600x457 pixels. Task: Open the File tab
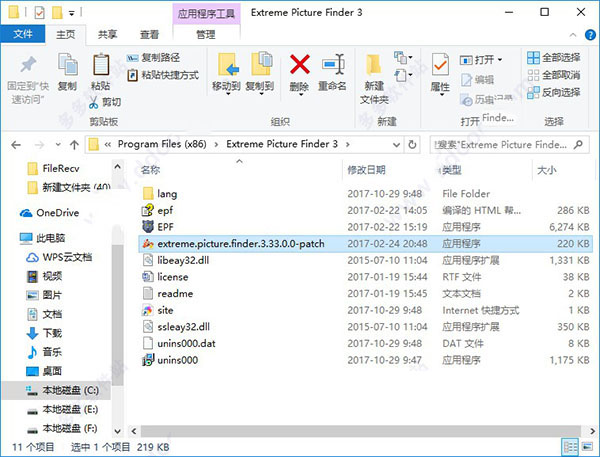coord(23,34)
